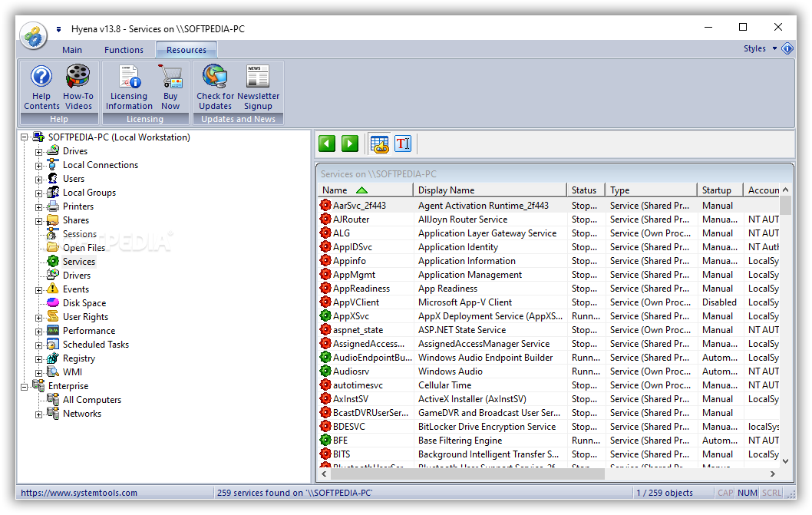Image resolution: width=812 pixels, height=515 pixels.
Task: Click the Registry icon in tree
Action: click(x=53, y=358)
